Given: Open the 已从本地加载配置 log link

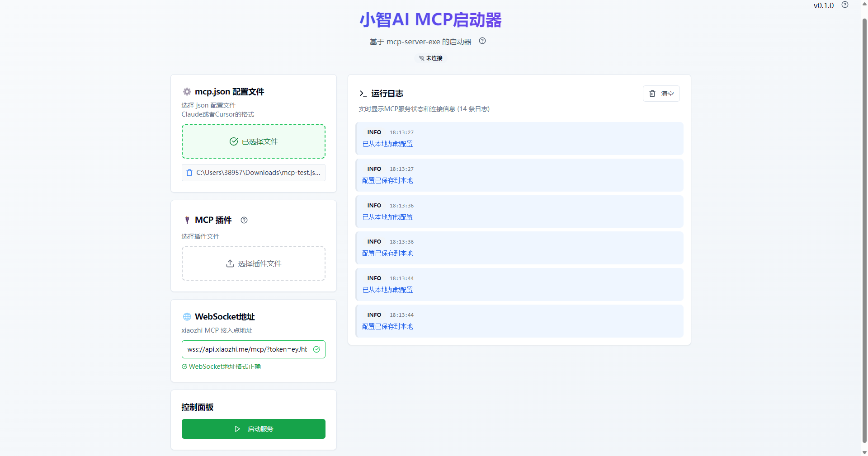Looking at the screenshot, I should point(387,144).
